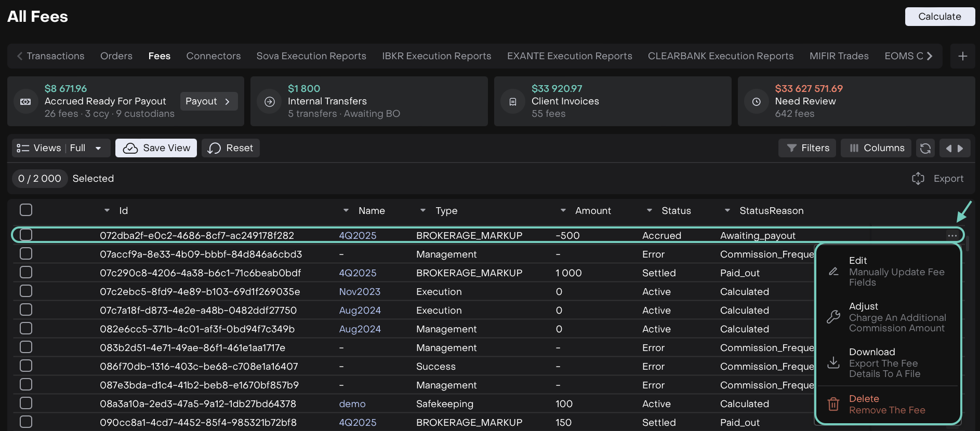Open the Status column header dropdown

[x=650, y=210]
